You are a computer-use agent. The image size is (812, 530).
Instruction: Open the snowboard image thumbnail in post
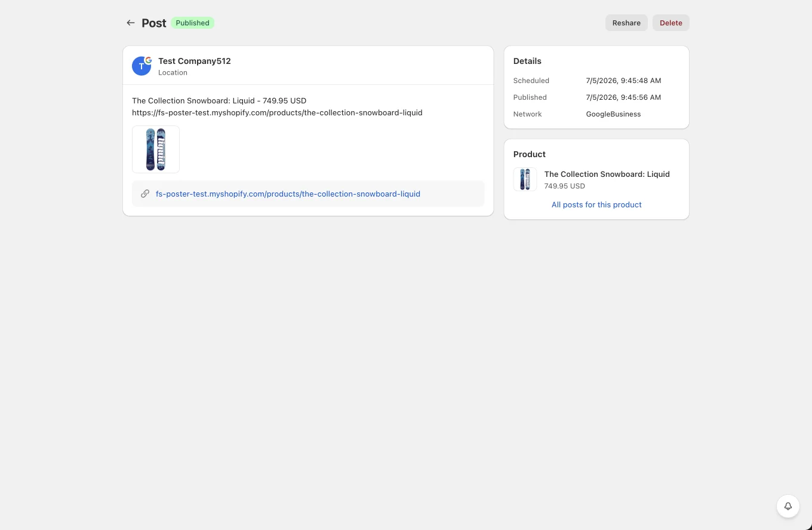pyautogui.click(x=156, y=149)
